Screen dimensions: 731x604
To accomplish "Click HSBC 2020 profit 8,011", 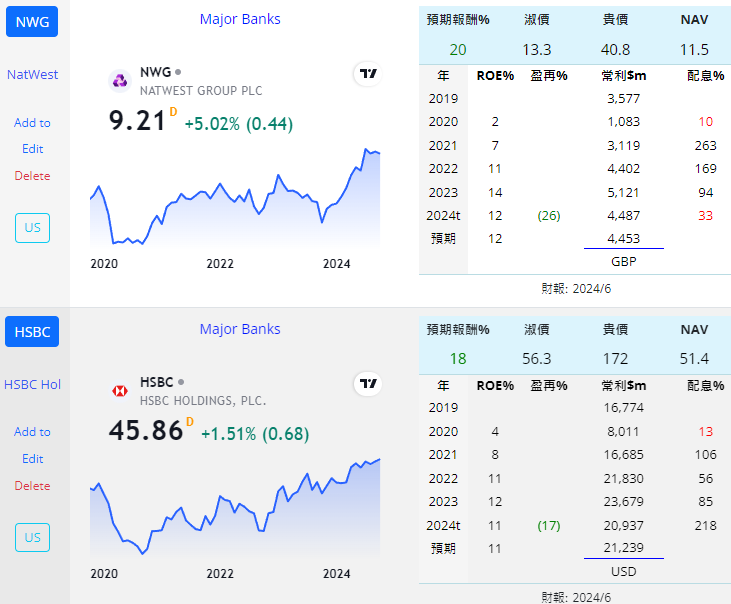I will (623, 432).
